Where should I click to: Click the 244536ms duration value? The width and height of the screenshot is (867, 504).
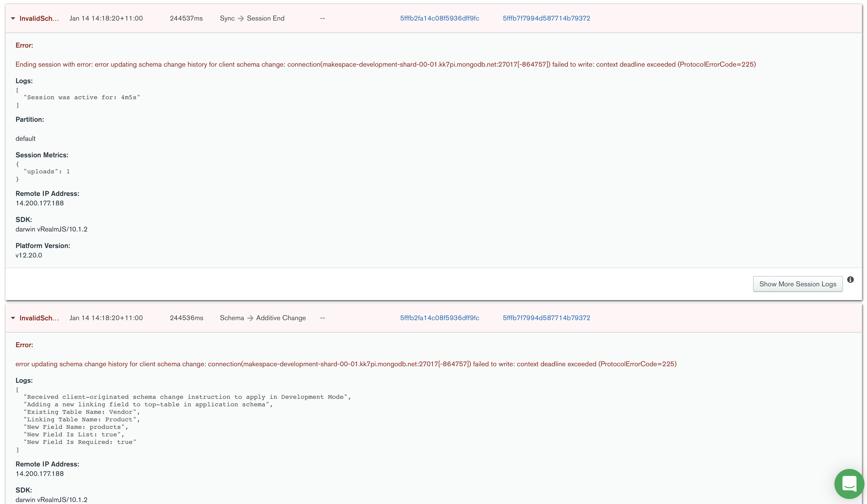tap(186, 318)
